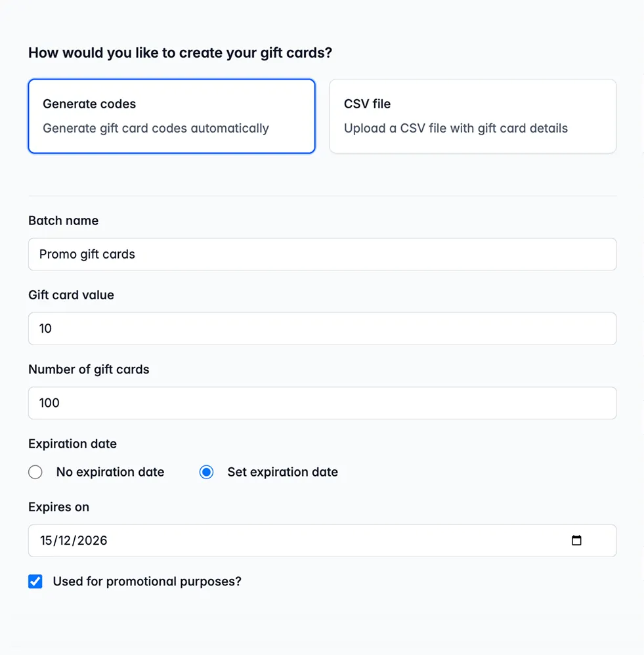Select the 'No expiration date' radio button
644x655 pixels.
35,472
